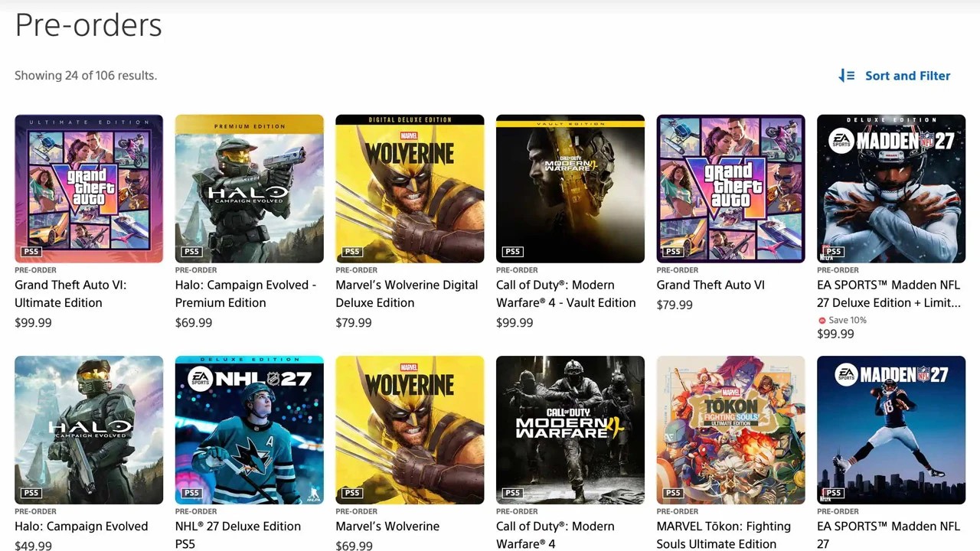Click the $69.99 price under Halo Premium Edition

click(194, 323)
